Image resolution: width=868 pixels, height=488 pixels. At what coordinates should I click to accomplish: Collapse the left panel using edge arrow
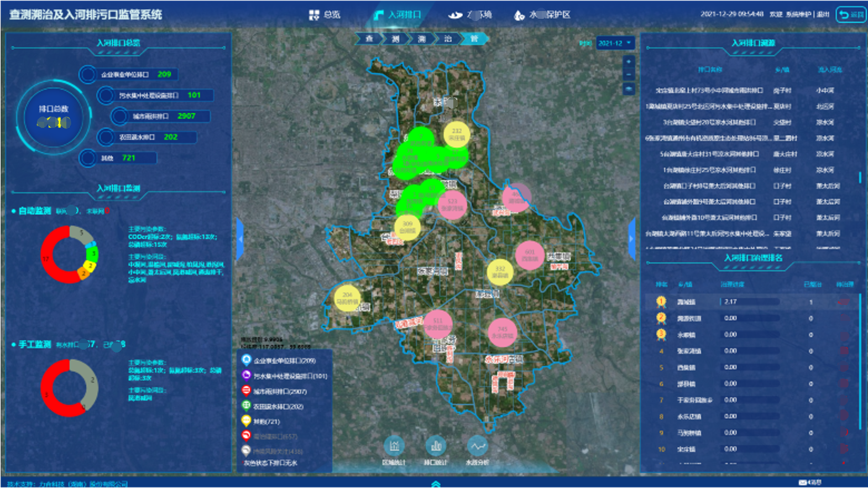(240, 239)
